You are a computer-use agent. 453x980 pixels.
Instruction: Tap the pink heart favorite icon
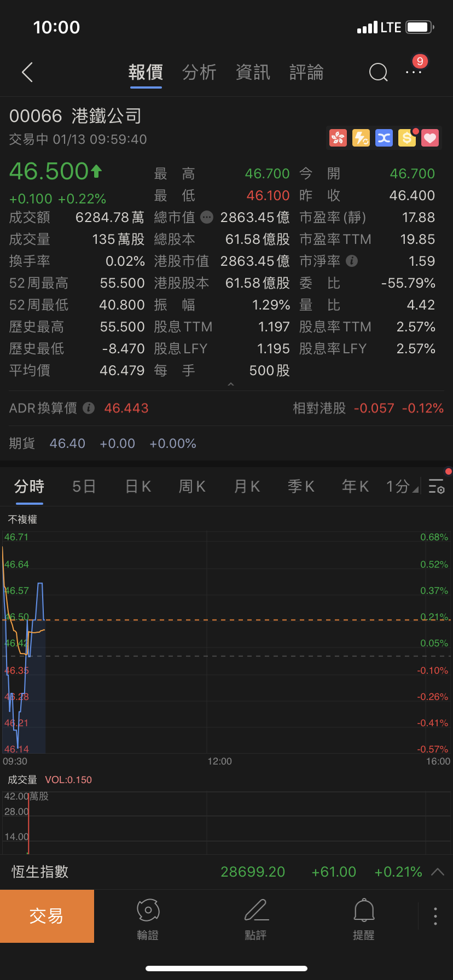(430, 138)
